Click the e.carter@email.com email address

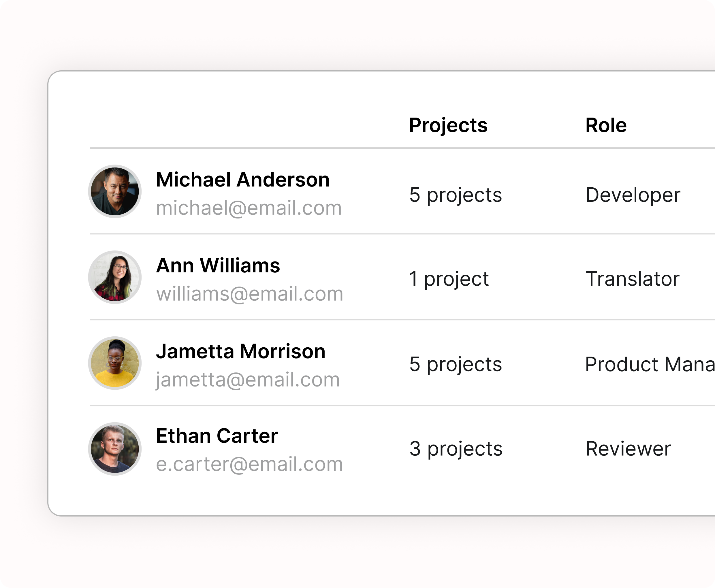pyautogui.click(x=249, y=464)
